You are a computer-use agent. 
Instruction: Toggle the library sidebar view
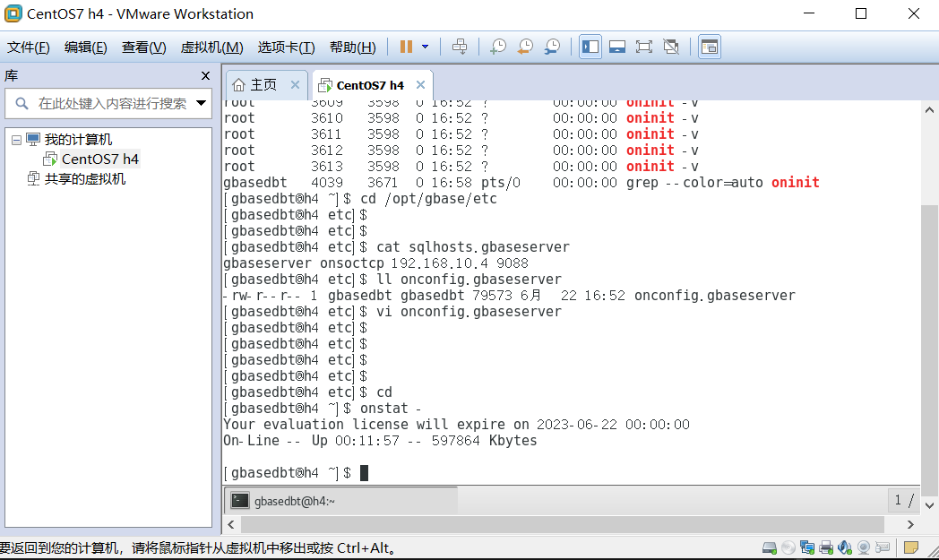590,47
